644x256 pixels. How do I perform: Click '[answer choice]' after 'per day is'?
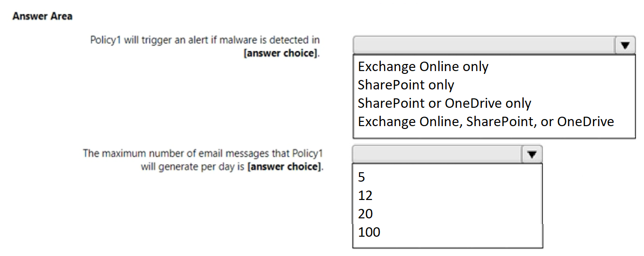pos(284,167)
